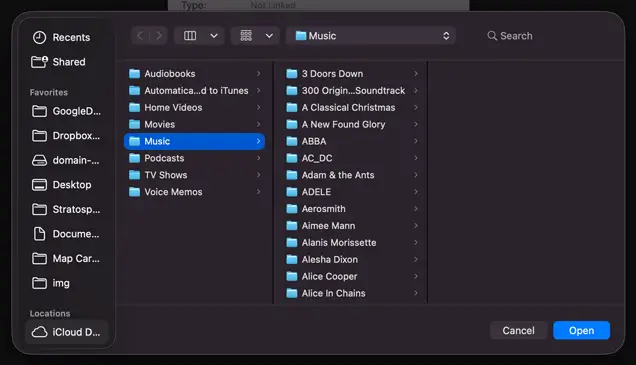Select the domain-... drive in sidebar
Viewport: 636px width, 365px height.
67,161
